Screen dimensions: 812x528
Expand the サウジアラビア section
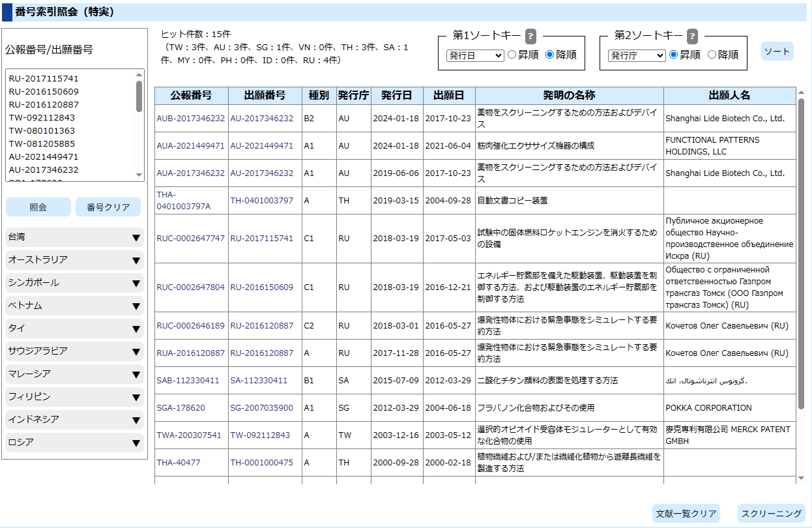(74, 351)
